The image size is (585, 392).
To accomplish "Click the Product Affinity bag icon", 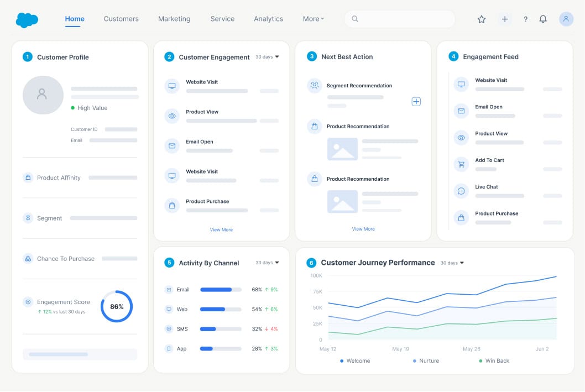I will 28,177.
